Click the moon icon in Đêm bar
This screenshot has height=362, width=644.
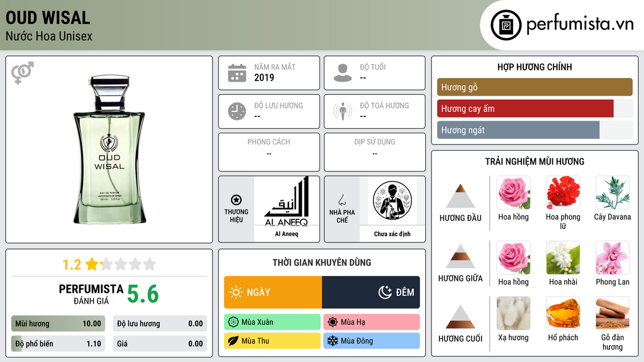tap(385, 292)
